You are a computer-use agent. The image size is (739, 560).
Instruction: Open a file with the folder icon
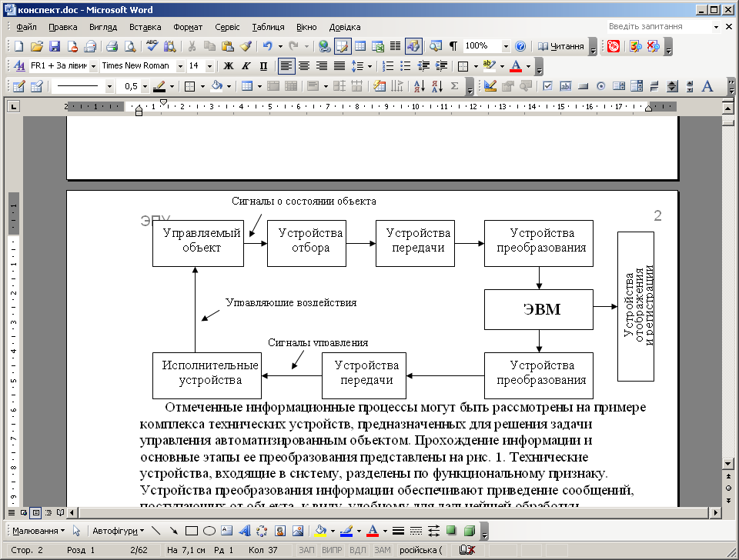37,46
